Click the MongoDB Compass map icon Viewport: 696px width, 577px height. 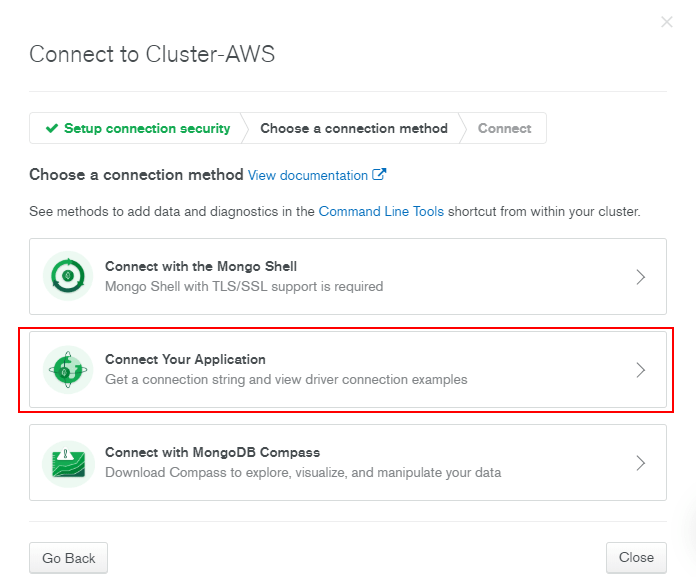pos(68,462)
